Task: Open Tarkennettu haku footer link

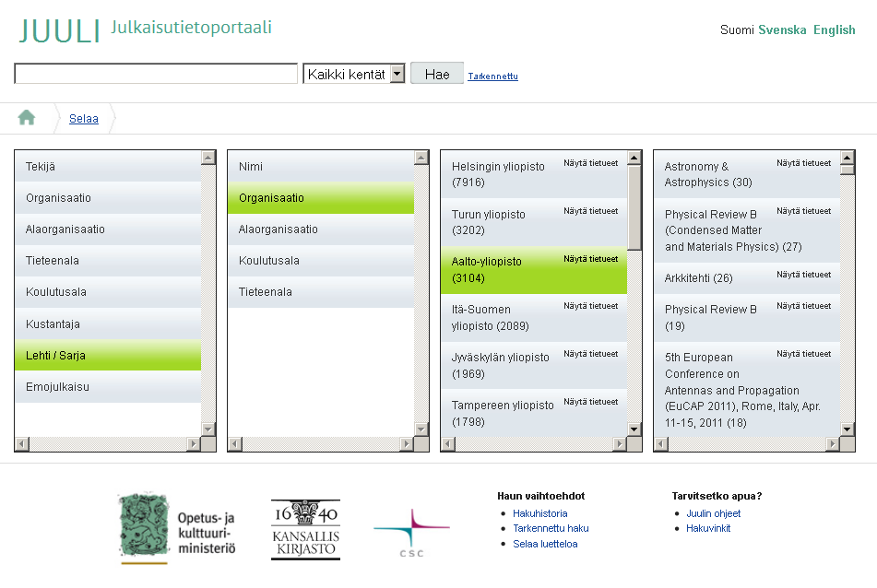Action: [551, 528]
